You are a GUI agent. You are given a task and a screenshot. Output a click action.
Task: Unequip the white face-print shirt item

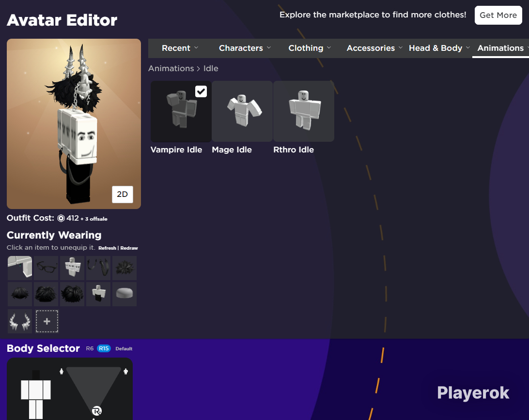[72, 268]
